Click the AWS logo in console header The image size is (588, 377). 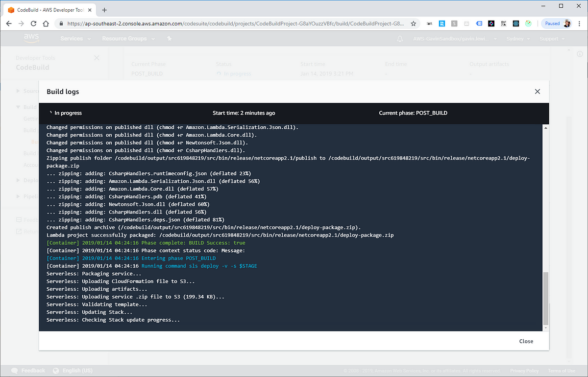coord(32,38)
